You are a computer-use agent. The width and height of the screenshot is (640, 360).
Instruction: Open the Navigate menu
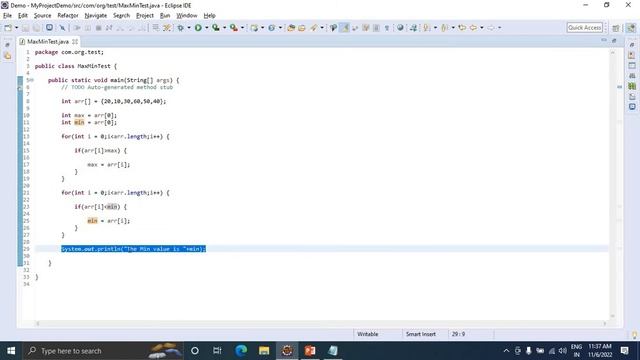click(96, 16)
